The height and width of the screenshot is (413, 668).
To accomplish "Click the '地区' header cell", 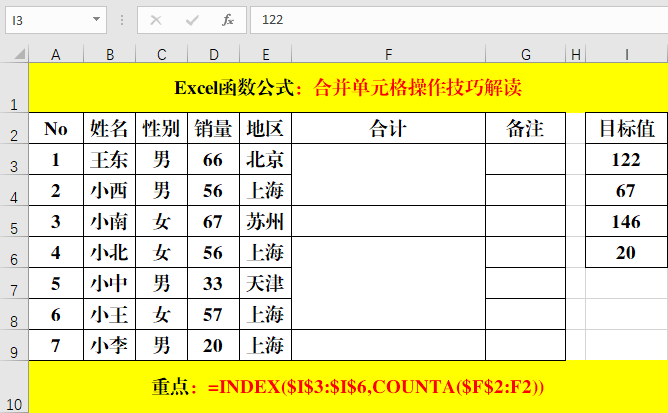I will 265,128.
